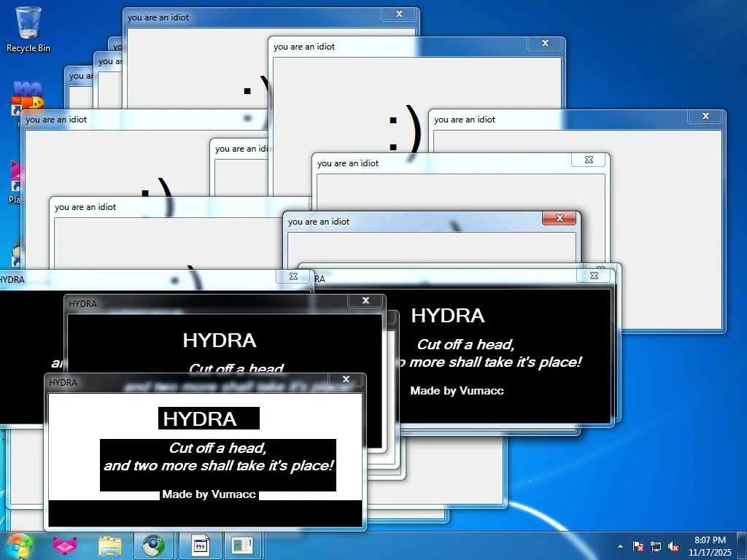Click 'Made by Vumacc' text in white HYDRA window
Viewport: 747px width, 560px height.
click(x=209, y=494)
